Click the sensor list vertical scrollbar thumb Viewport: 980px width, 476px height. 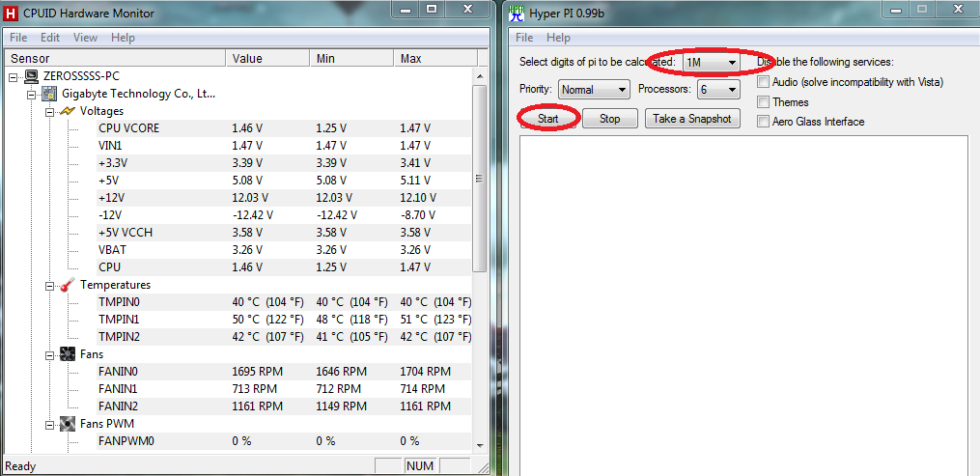[x=479, y=179]
